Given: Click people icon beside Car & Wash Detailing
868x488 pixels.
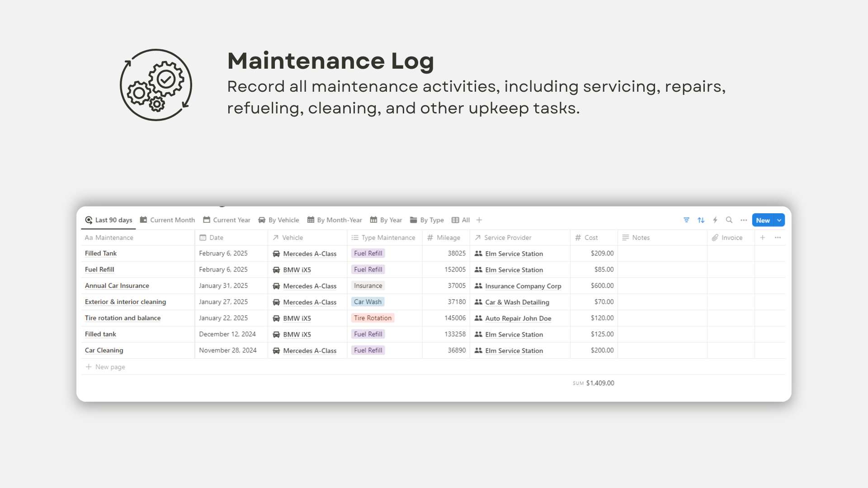Looking at the screenshot, I should pos(478,302).
